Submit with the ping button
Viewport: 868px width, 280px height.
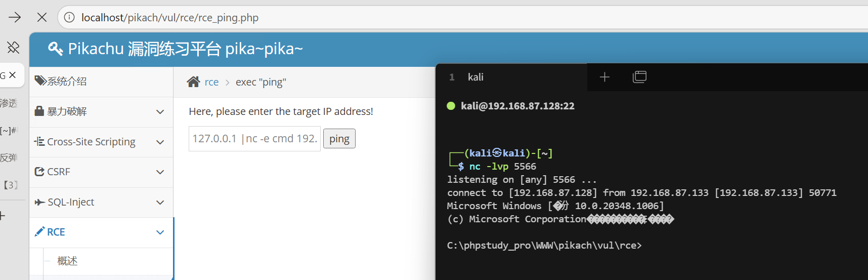pos(339,139)
